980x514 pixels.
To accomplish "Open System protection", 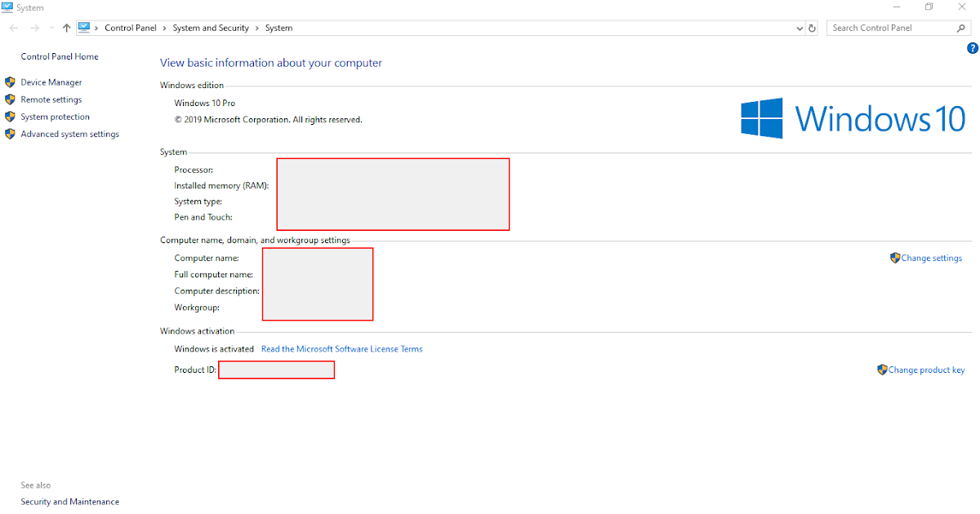I will pyautogui.click(x=56, y=117).
